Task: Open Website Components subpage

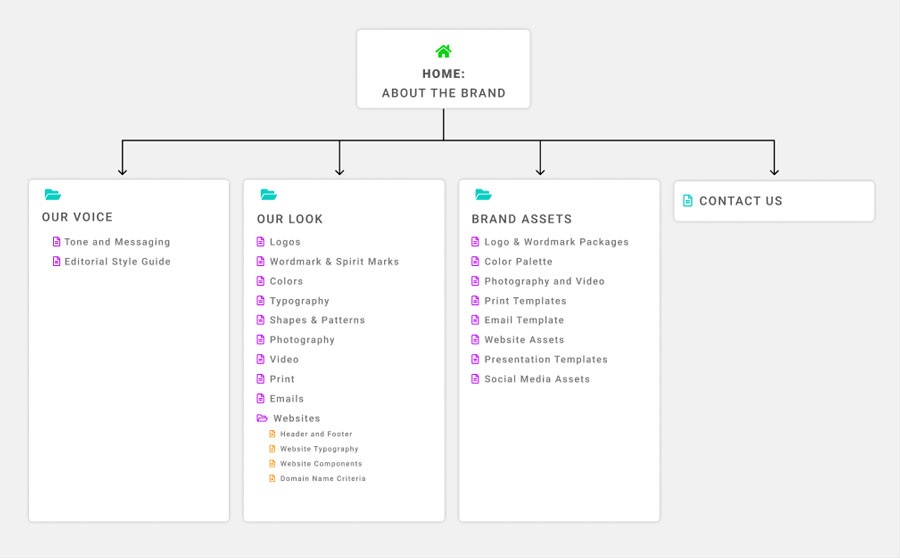Action: click(x=321, y=463)
